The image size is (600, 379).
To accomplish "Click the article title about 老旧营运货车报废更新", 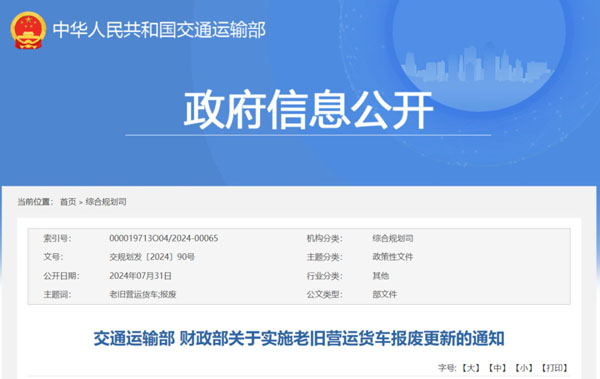I will [299, 338].
